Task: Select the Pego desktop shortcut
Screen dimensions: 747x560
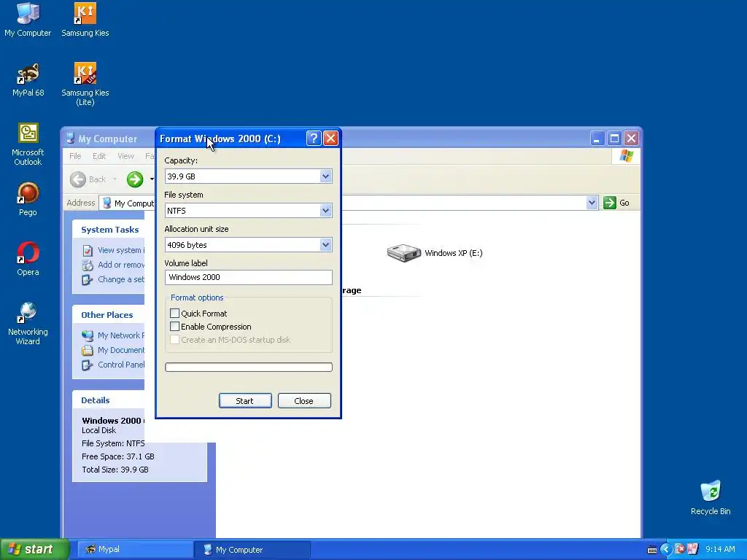Action: pos(28,199)
